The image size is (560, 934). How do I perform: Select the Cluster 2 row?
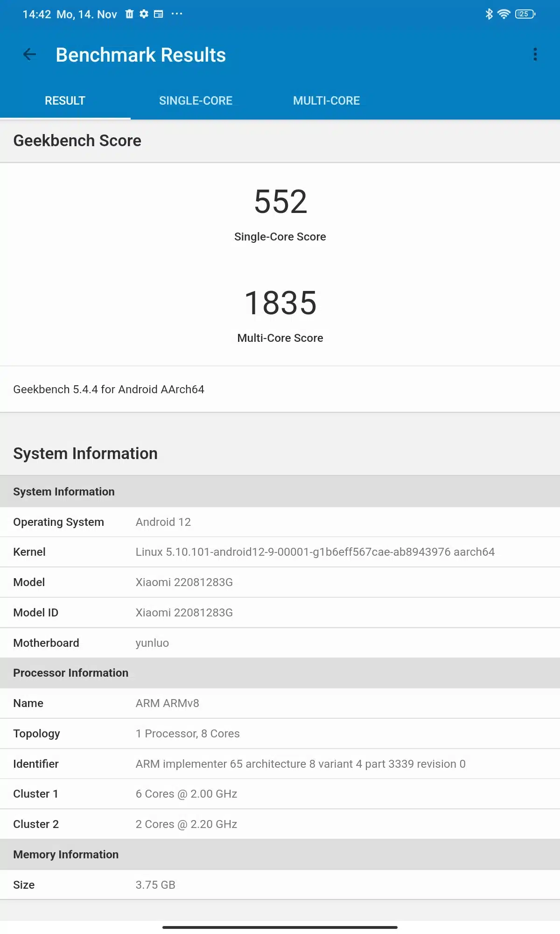point(280,824)
